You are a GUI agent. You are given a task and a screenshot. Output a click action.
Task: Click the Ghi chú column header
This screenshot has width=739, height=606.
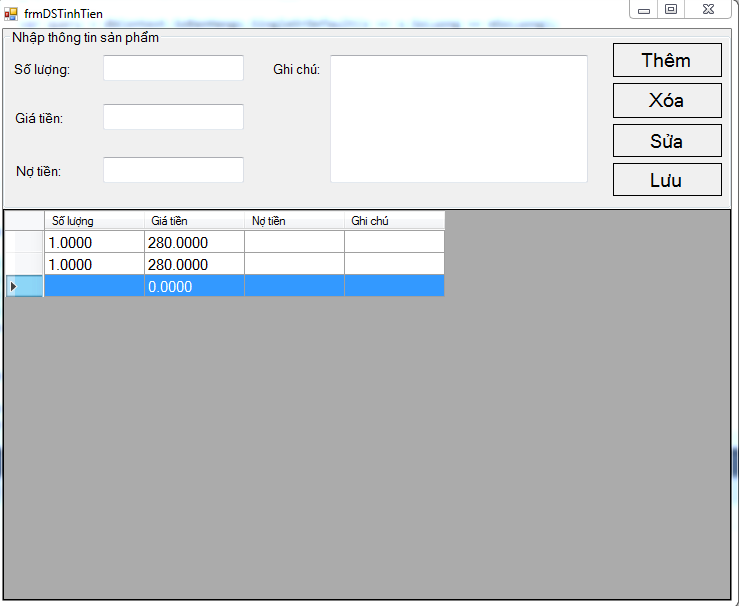(394, 221)
